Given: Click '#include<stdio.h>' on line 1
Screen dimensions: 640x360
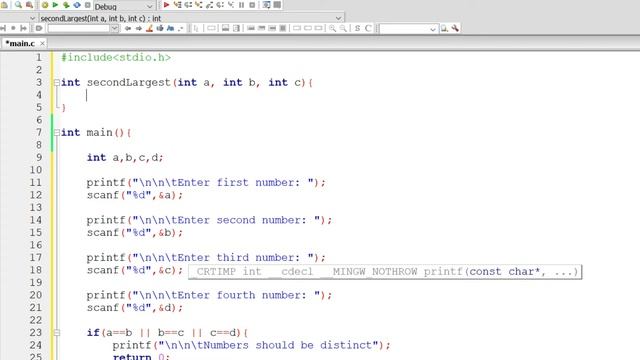Looking at the screenshot, I should pyautogui.click(x=116, y=58).
